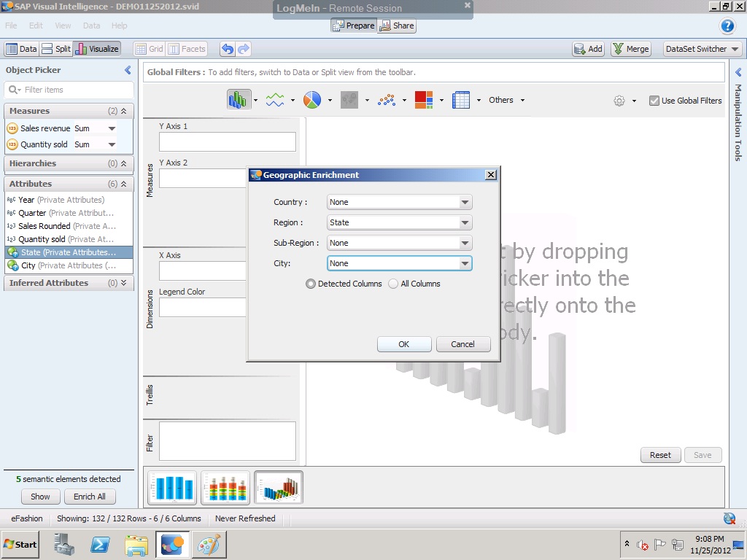Viewport: 747px width, 560px height.
Task: Select the stacked column chart thumbnail
Action: click(x=225, y=488)
